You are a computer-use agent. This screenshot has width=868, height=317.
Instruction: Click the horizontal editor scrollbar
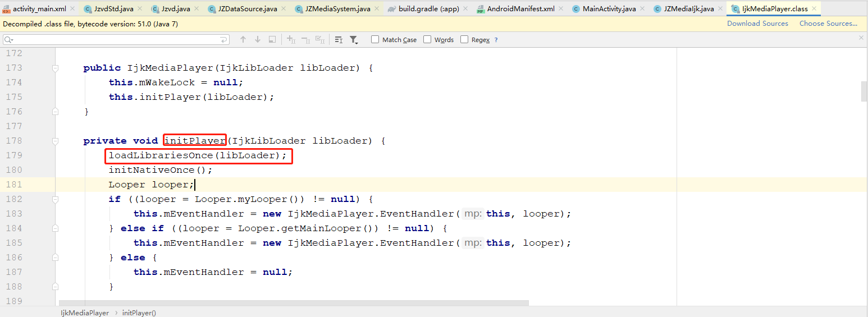click(294, 303)
